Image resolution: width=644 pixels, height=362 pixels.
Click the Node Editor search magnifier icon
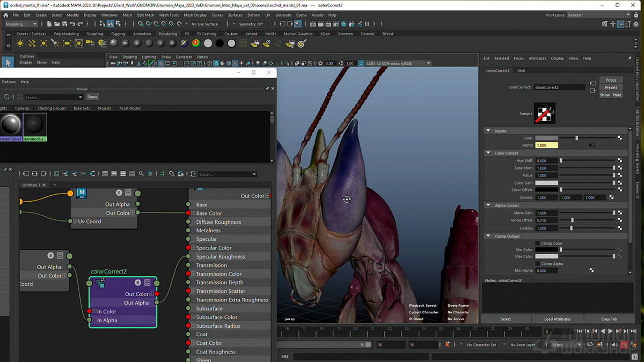coord(141,174)
